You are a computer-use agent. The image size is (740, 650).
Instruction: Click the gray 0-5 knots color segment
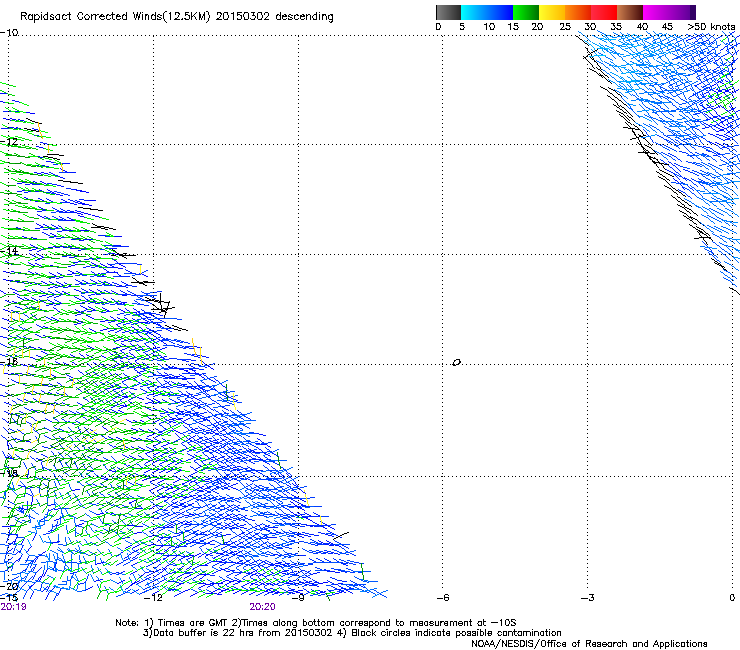448,12
